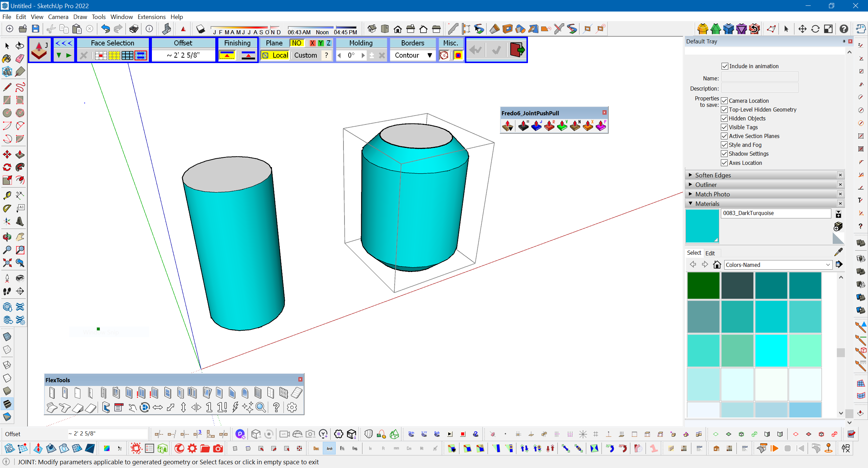Select the Eraser tool in left toolbar

click(x=20, y=59)
